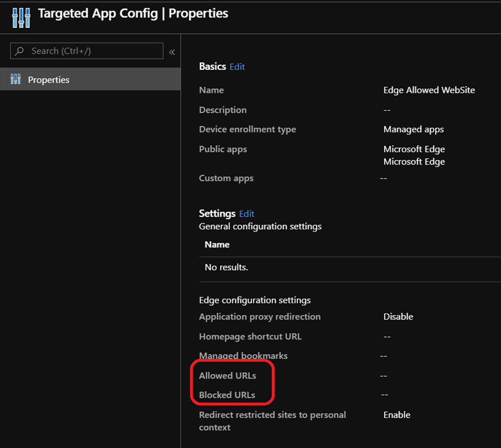Click the Managed bookmarks label
The height and width of the screenshot is (448, 501).
[243, 356]
